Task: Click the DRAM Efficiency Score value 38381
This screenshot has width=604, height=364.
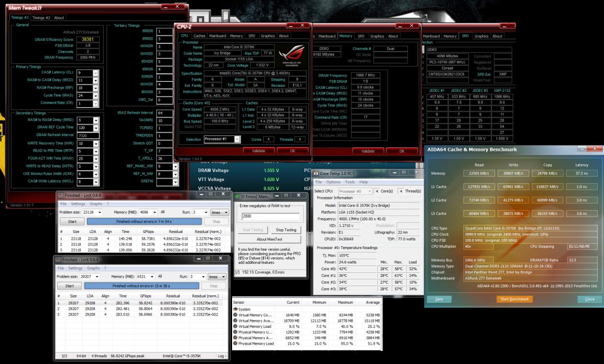Action: click(x=88, y=39)
